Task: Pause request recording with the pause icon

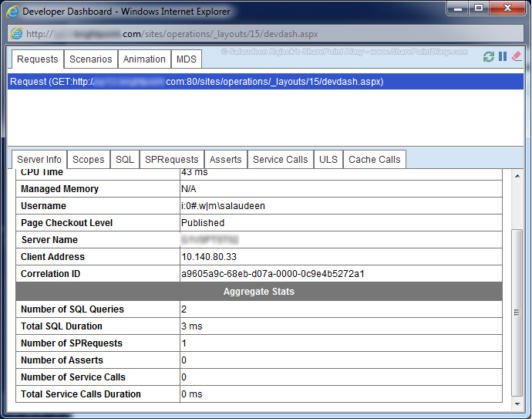Action: (x=503, y=56)
